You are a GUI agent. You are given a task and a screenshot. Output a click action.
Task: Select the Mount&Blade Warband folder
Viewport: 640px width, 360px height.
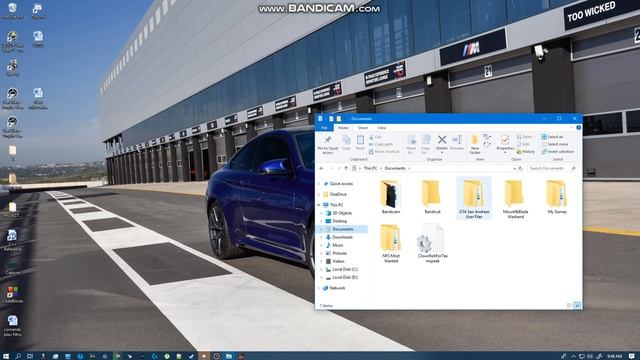[516, 199]
